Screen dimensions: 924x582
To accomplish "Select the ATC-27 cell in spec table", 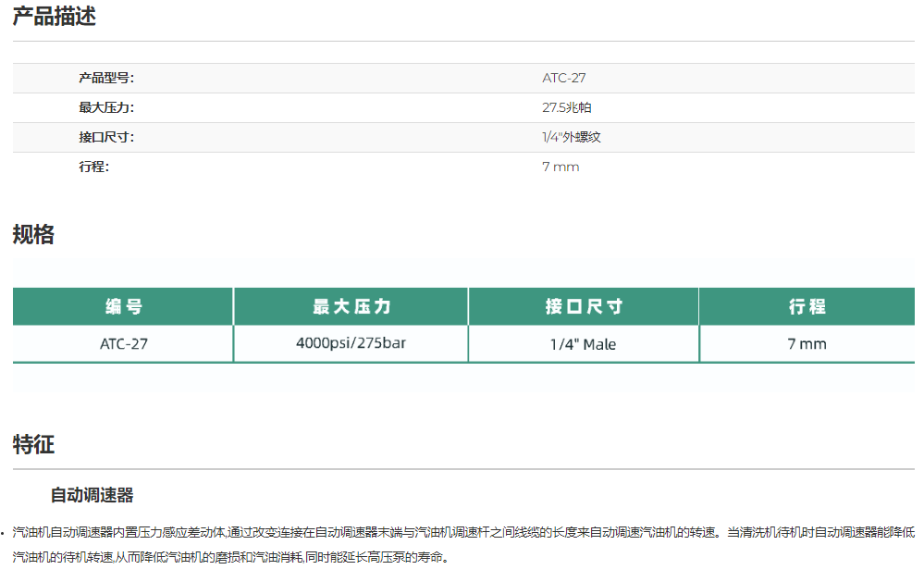I will (123, 343).
